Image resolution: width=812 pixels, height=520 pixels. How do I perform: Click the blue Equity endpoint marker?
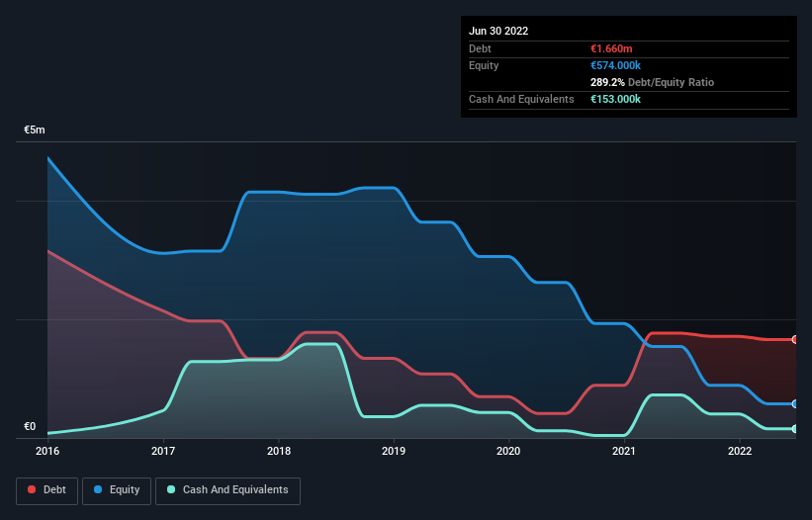tap(795, 403)
